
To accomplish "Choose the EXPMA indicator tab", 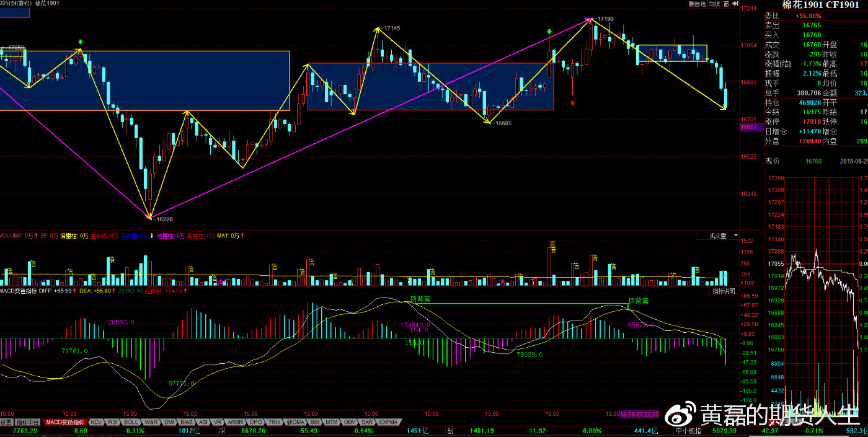I will click(x=388, y=422).
